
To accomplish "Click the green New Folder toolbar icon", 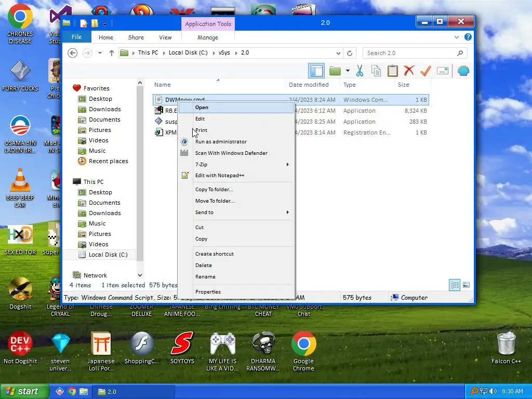I will [335, 71].
